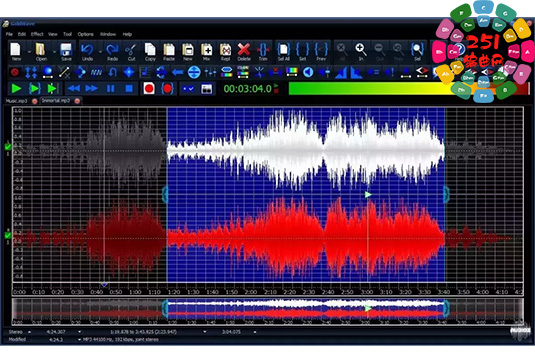Screen dimensions: 535x363
Task: Open control properties with the checkmark button
Action: coord(188,89)
